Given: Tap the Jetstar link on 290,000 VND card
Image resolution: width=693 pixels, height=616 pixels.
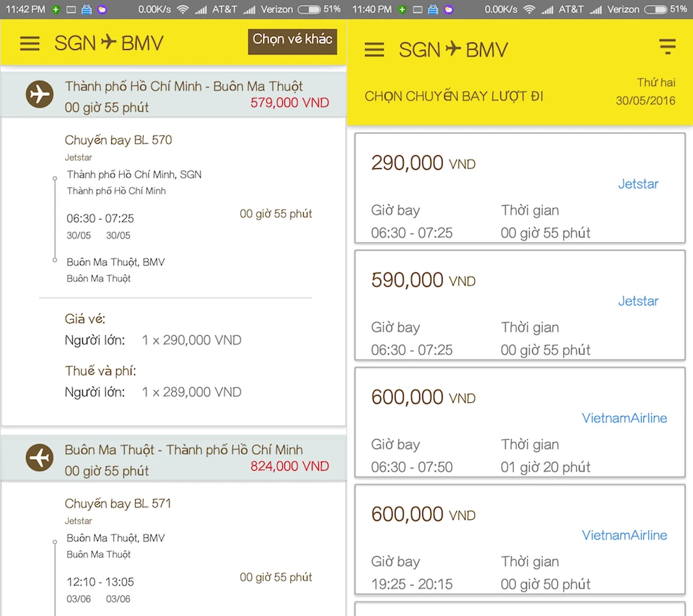Looking at the screenshot, I should (638, 184).
